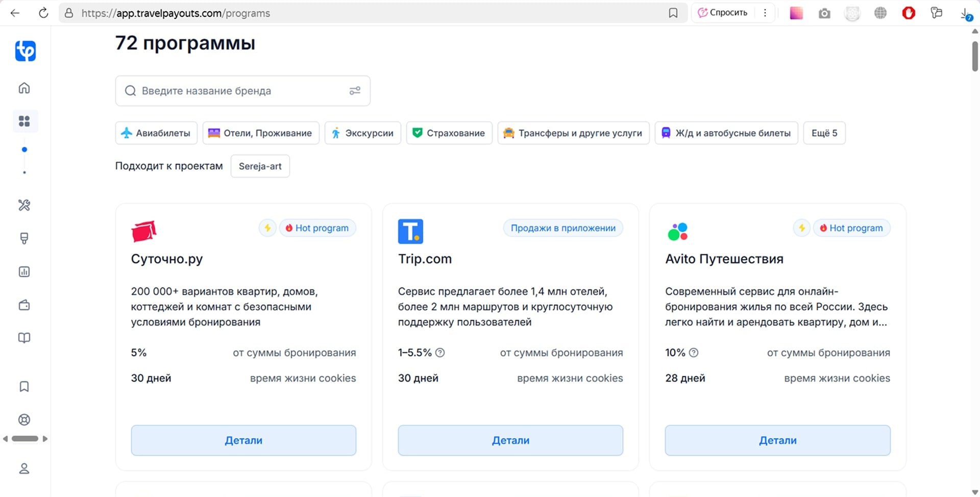Screen dimensions: 980x497
Task: Go back in the browser
Action: 15,13
